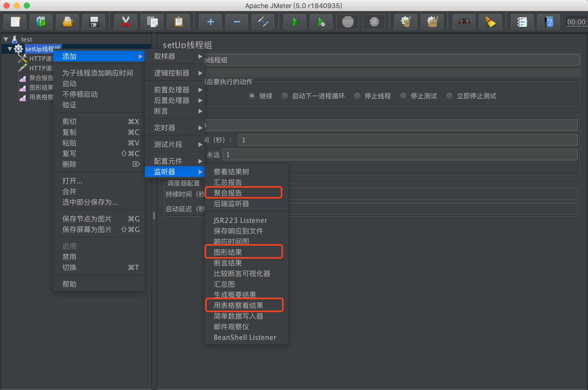Click 选中部分保存为... menu item

click(x=99, y=202)
